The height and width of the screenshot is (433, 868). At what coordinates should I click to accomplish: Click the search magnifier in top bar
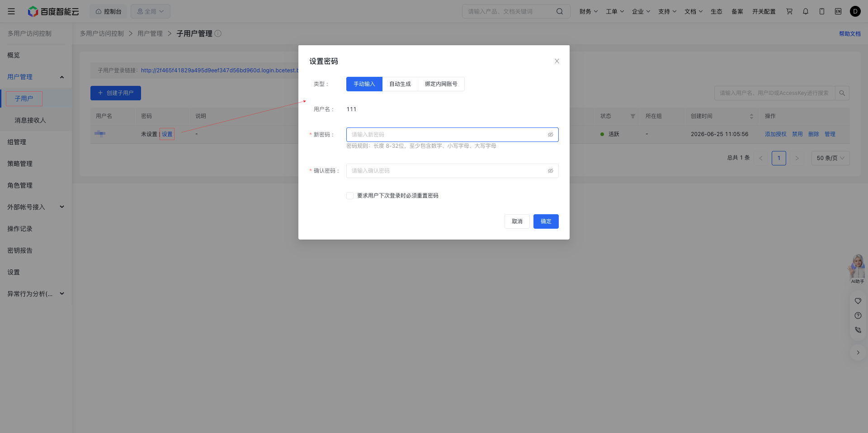point(560,11)
